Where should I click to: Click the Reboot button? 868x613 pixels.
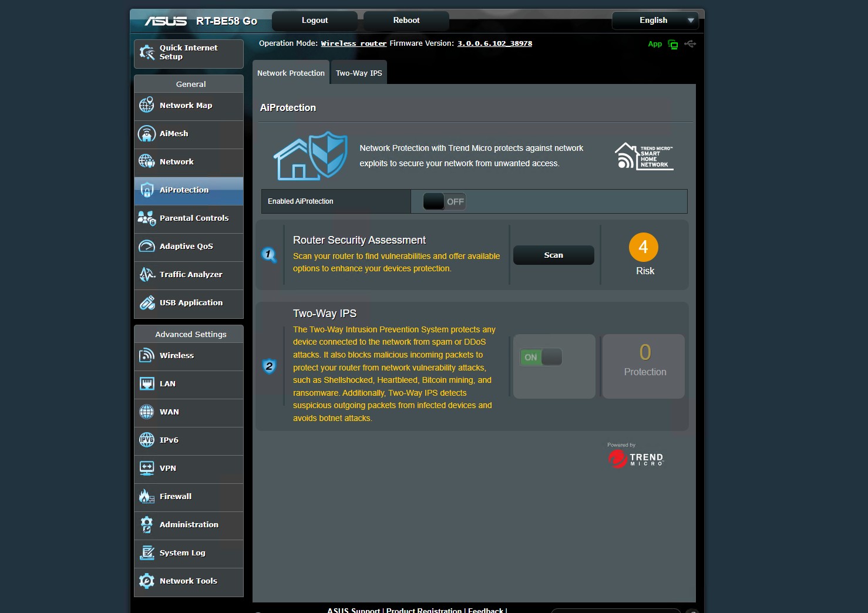click(406, 21)
